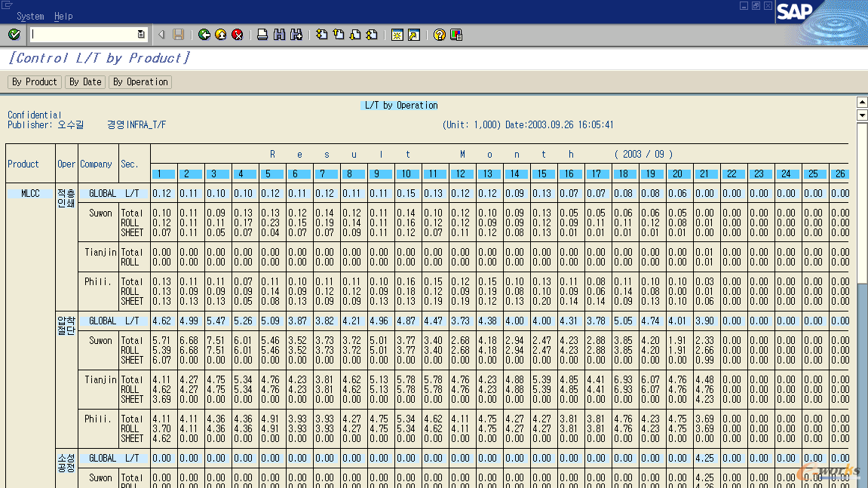
Task: Jump to the first page icon
Action: pos(321,35)
